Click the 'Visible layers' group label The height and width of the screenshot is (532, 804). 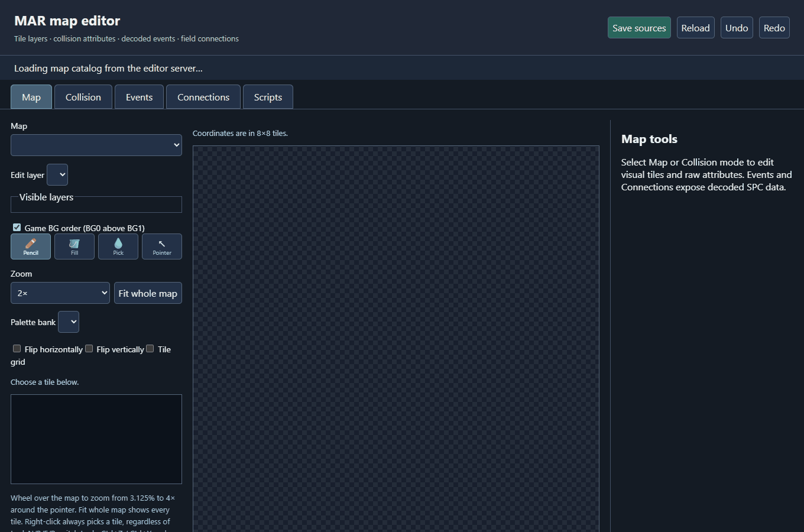(x=47, y=197)
